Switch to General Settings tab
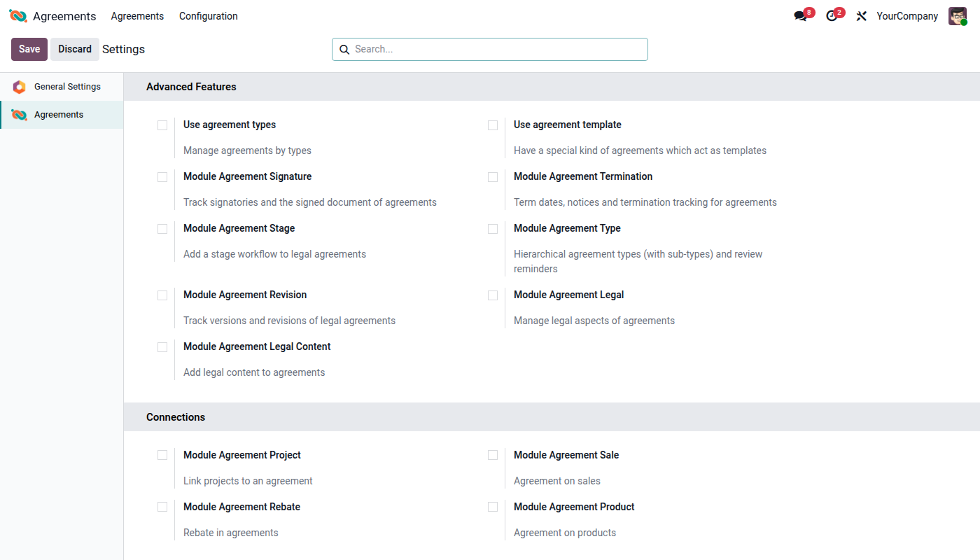This screenshot has height=560, width=980. [x=62, y=87]
